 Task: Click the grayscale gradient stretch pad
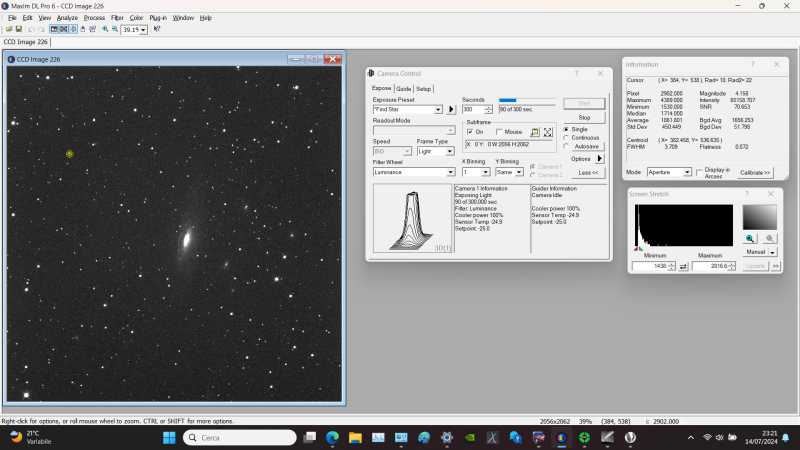coord(759,217)
